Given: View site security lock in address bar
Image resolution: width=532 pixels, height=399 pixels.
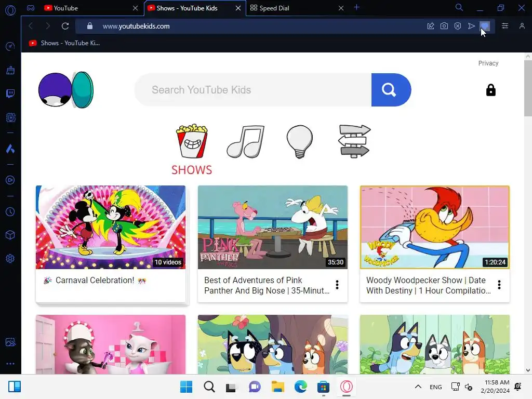Looking at the screenshot, I should click(x=89, y=26).
